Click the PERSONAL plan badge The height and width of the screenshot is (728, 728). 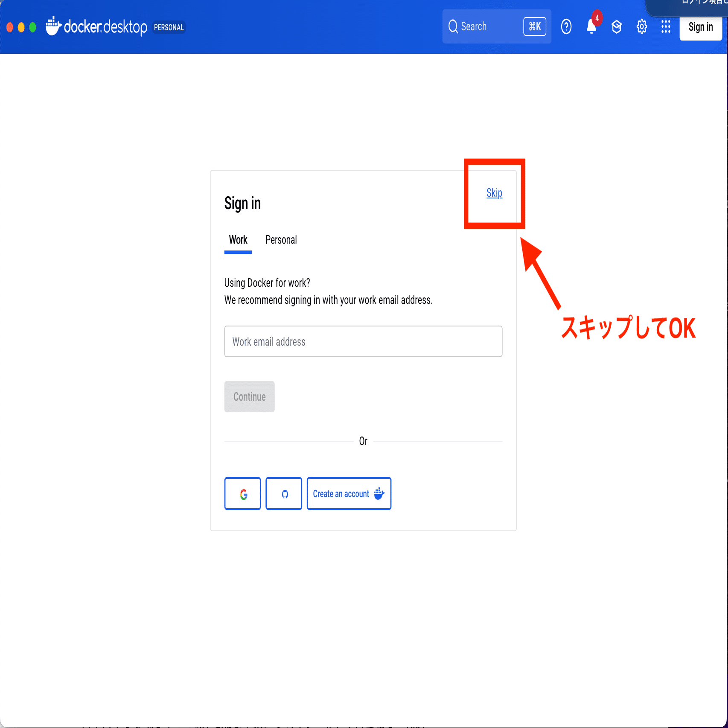pyautogui.click(x=169, y=27)
